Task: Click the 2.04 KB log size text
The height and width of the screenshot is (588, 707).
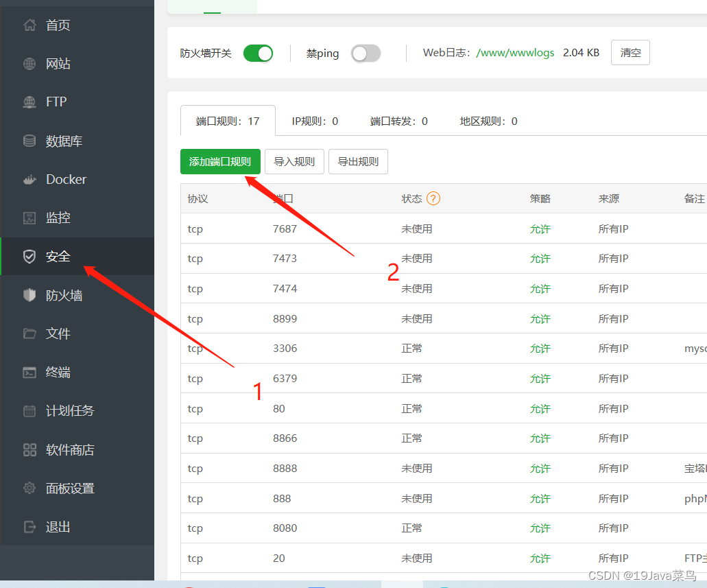Action: coord(581,53)
